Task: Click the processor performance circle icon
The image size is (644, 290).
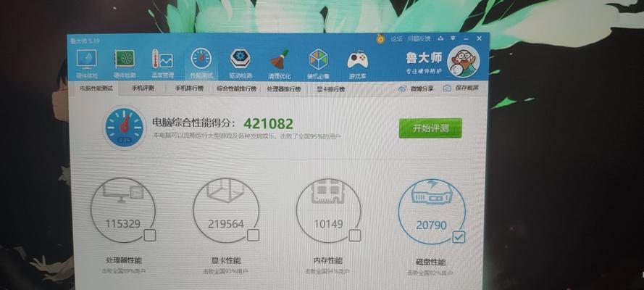Action: point(123,210)
